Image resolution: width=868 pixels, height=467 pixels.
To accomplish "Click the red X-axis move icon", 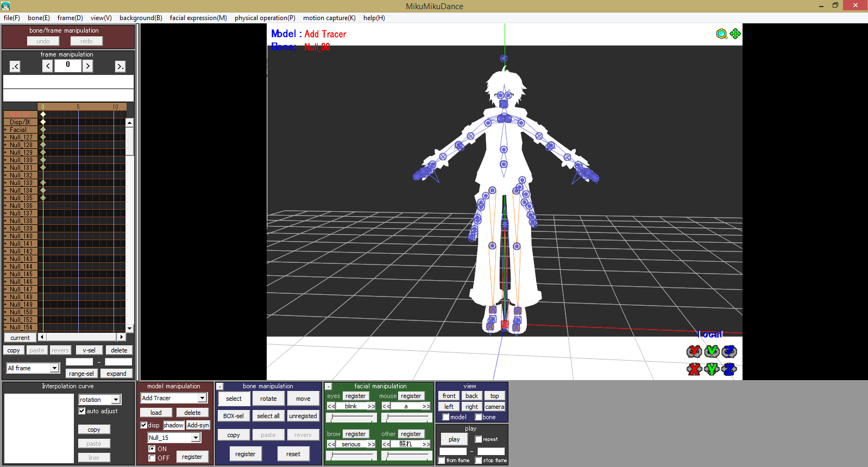I will (694, 369).
